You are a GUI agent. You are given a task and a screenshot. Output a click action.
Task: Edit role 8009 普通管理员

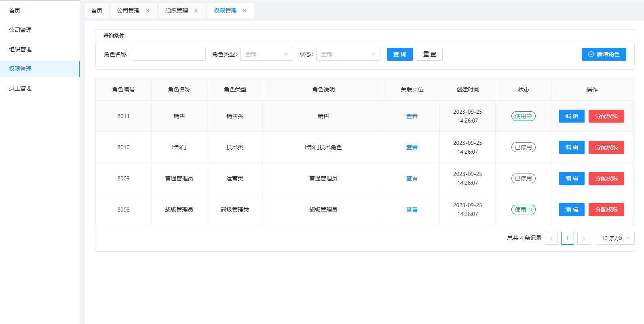click(x=572, y=178)
